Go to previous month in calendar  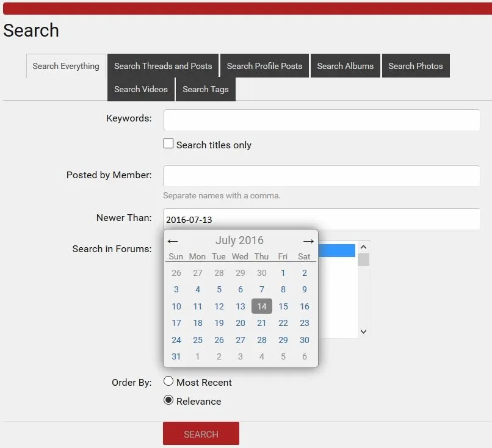tap(173, 241)
